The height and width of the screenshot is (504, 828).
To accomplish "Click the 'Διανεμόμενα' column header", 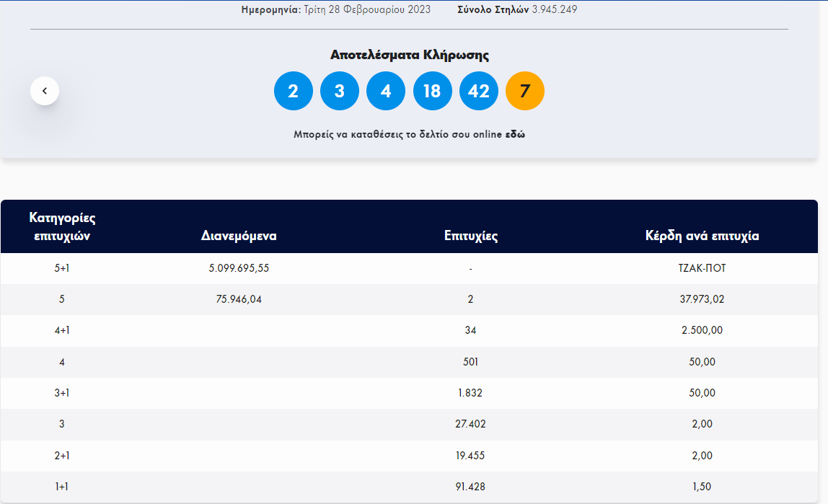I will pos(239,235).
